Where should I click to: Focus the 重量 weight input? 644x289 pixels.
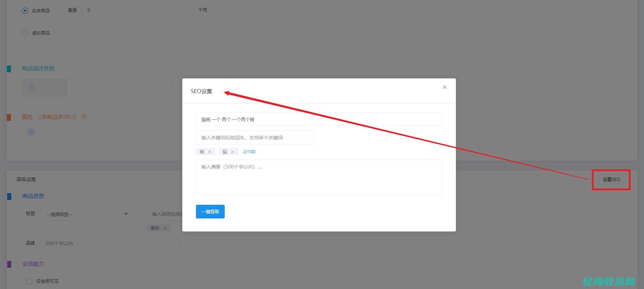tap(137, 10)
